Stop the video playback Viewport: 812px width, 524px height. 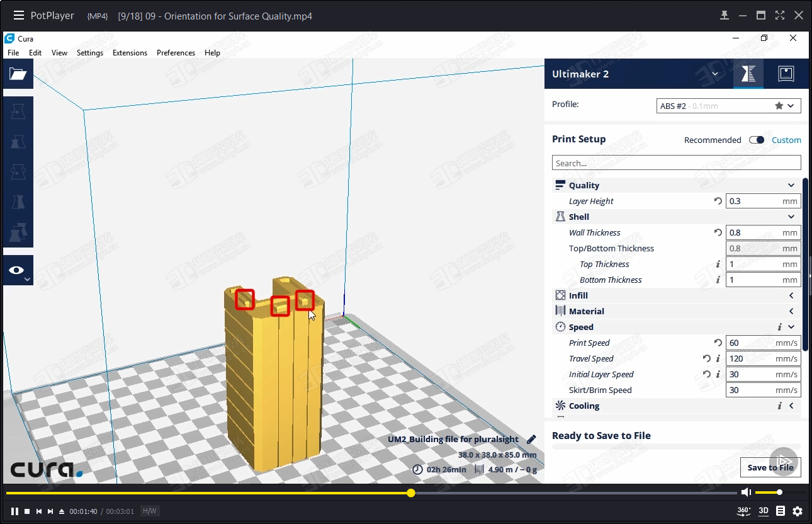27,511
